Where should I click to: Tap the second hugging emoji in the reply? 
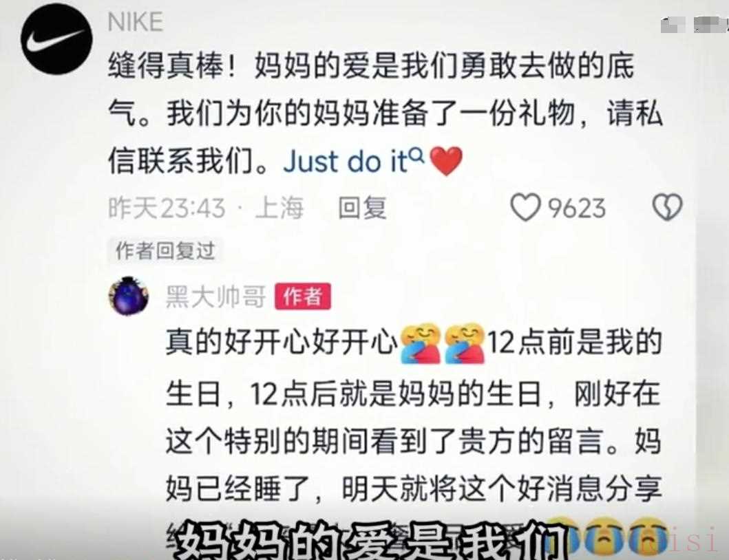[x=465, y=343]
